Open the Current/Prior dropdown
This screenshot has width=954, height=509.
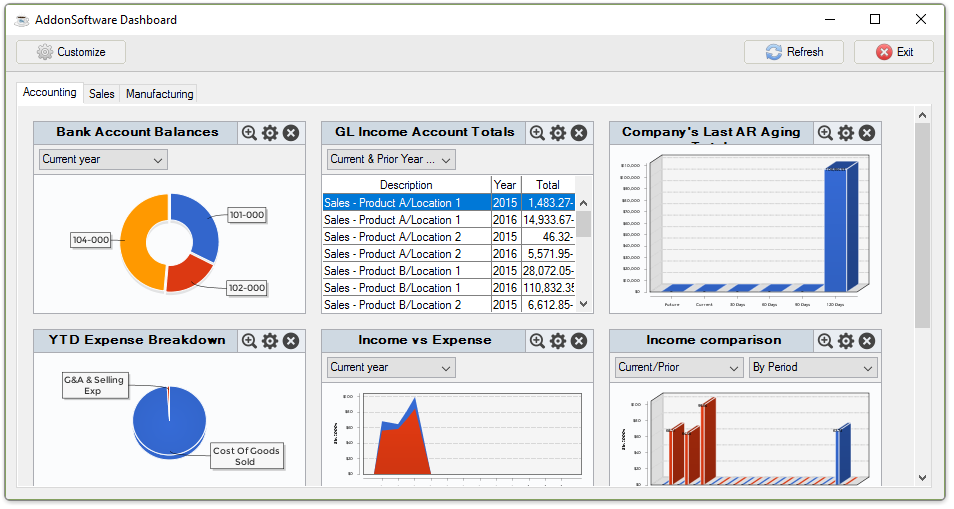[679, 367]
